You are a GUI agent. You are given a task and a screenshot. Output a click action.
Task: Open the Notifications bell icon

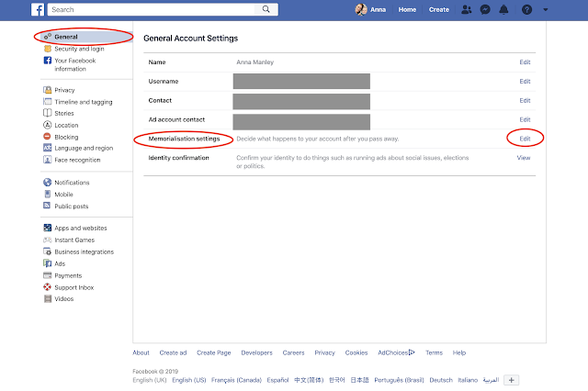(x=503, y=9)
